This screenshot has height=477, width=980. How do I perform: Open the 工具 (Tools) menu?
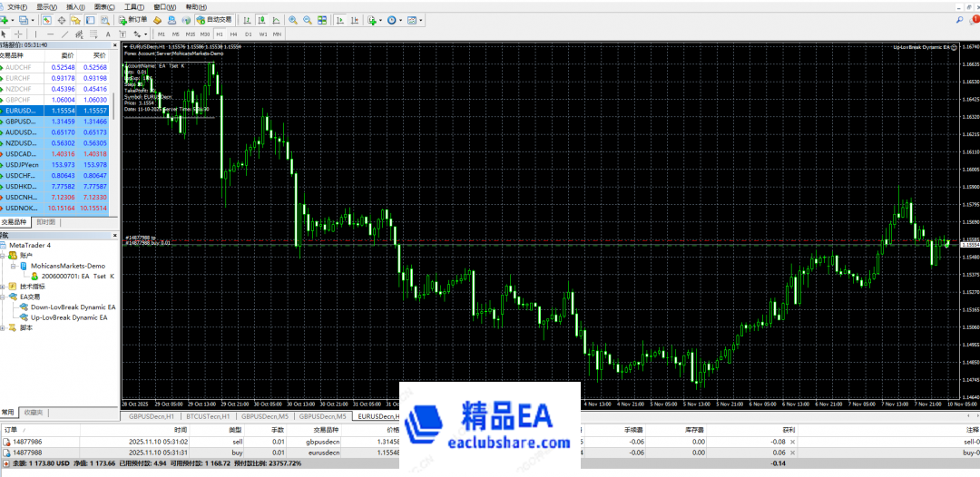click(x=132, y=6)
